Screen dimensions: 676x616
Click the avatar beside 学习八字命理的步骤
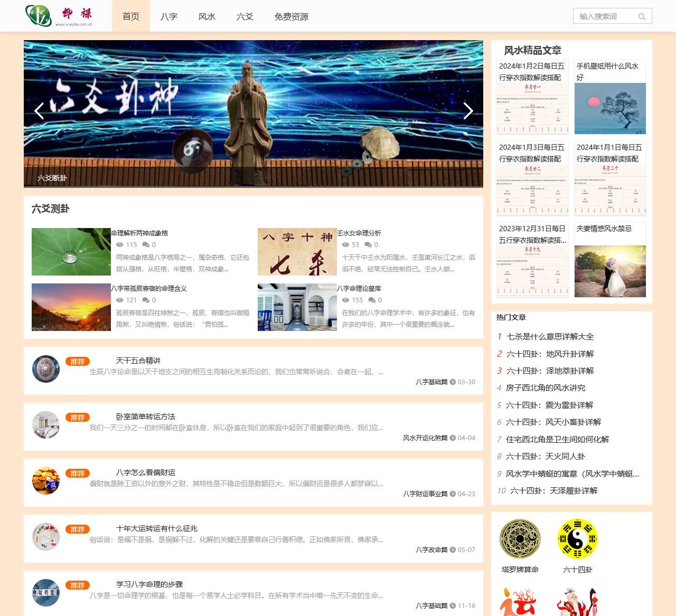click(x=46, y=593)
